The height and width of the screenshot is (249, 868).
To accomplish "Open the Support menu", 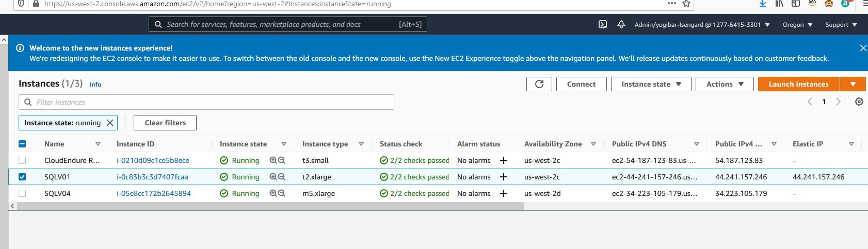I will click(x=841, y=24).
